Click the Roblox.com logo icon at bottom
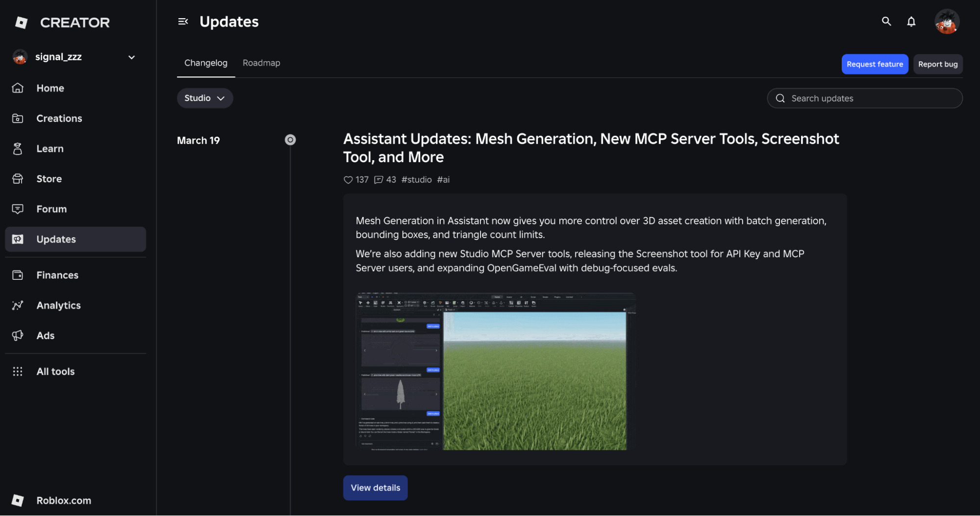Viewport: 980px width, 516px height. 18,501
